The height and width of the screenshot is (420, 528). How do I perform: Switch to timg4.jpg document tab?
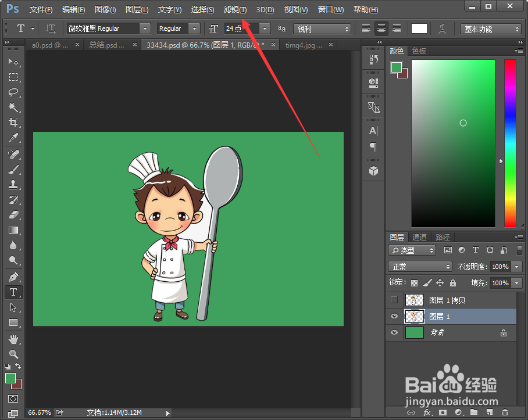304,45
